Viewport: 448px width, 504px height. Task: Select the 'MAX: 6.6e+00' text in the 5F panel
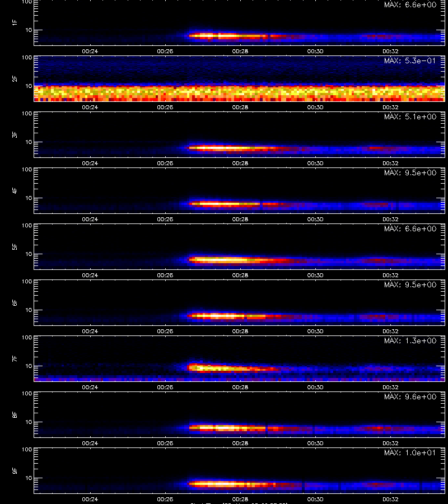pyautogui.click(x=410, y=228)
